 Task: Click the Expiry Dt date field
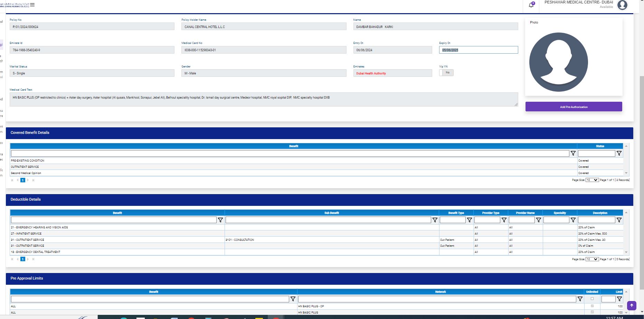click(x=478, y=50)
